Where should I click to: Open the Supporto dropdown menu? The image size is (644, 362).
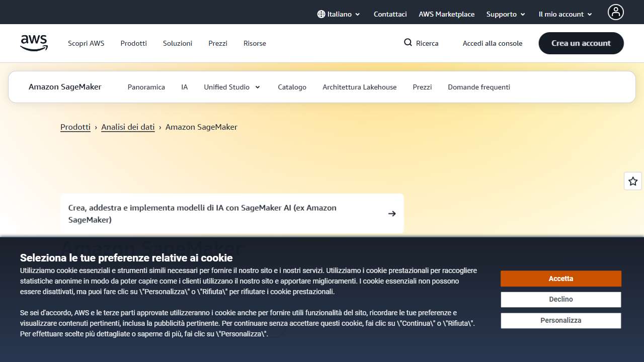pos(506,14)
